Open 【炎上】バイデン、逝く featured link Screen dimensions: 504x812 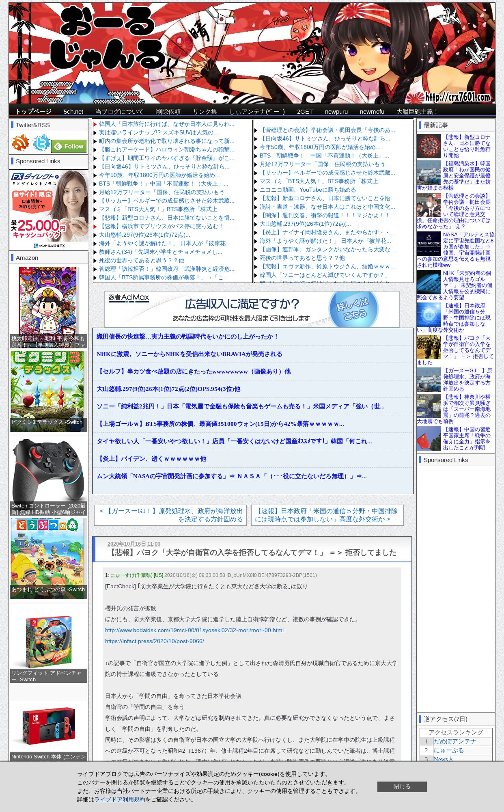click(x=151, y=459)
